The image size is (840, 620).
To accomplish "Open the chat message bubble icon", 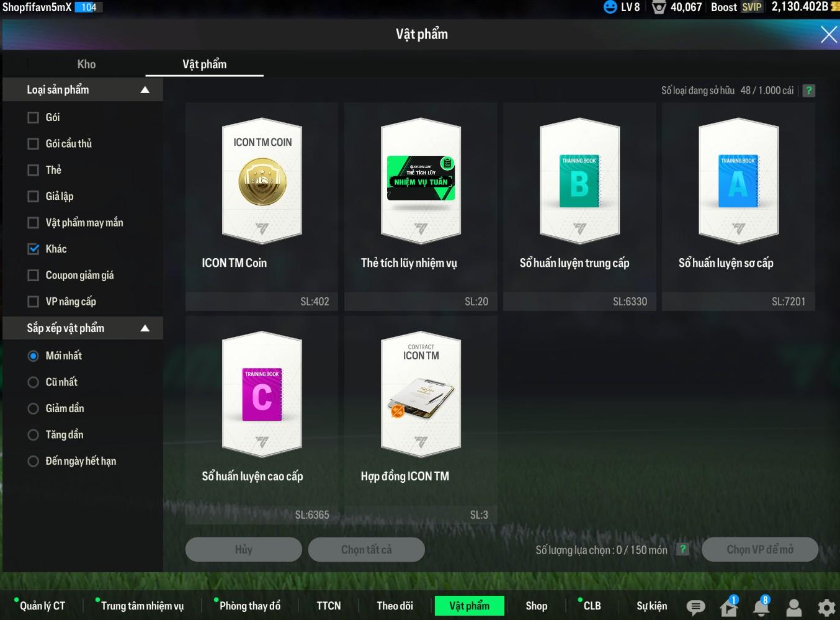I will click(x=695, y=607).
